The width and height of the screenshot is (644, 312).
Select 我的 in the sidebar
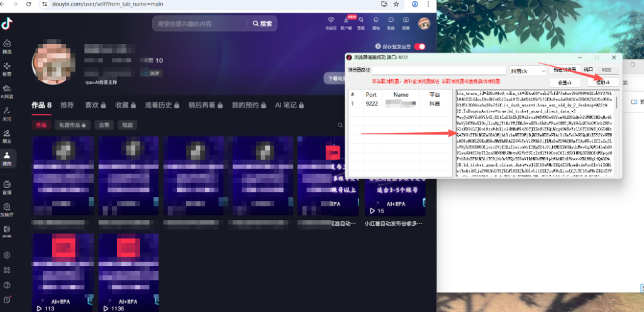click(7, 159)
